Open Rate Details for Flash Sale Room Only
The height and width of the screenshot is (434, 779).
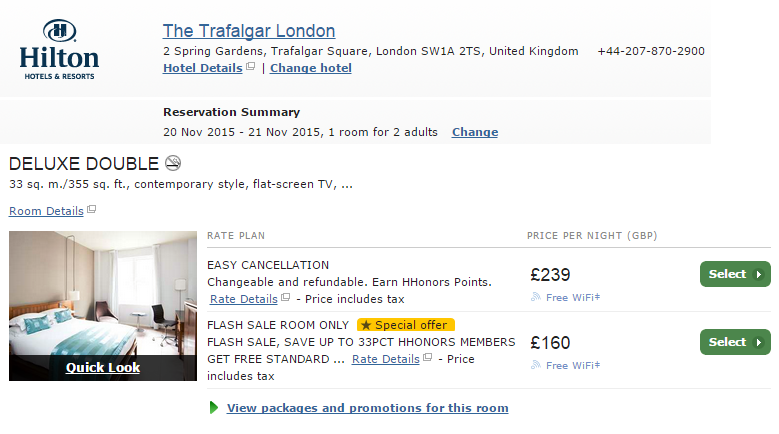click(x=386, y=359)
